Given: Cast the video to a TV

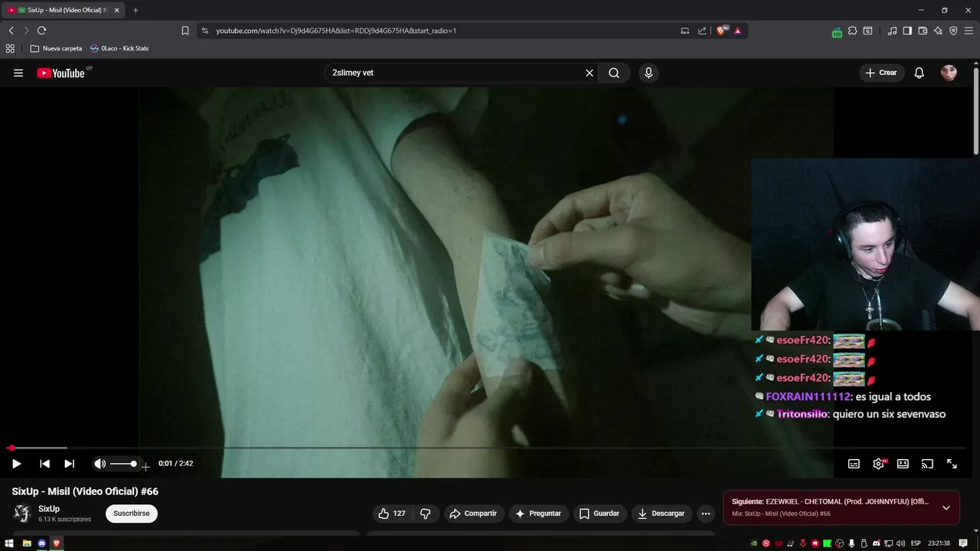Looking at the screenshot, I should click(x=927, y=464).
